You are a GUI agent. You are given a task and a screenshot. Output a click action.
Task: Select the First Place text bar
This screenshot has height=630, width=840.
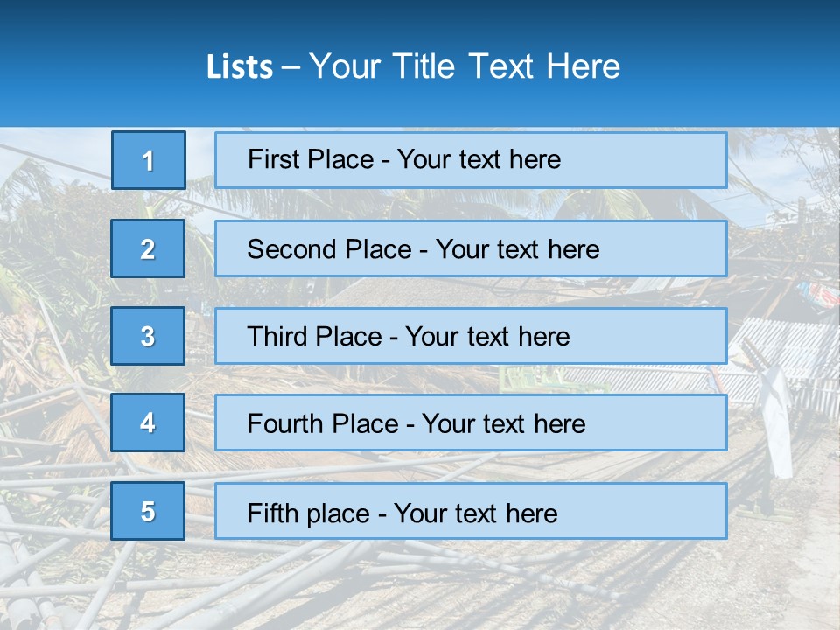pos(471,160)
